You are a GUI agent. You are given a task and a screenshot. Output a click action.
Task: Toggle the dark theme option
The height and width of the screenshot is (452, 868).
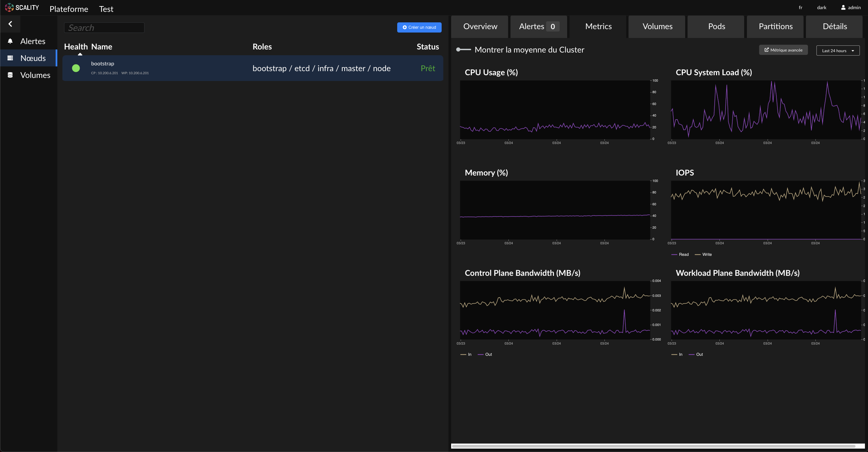[822, 7]
